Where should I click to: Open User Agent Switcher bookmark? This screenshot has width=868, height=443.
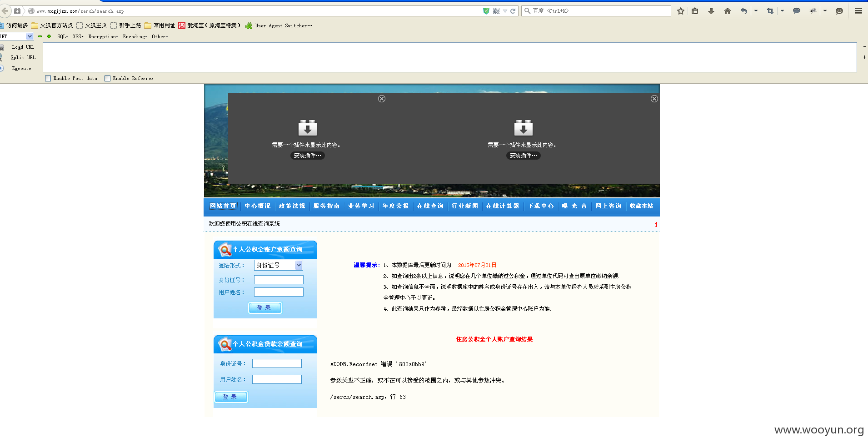[x=279, y=25]
